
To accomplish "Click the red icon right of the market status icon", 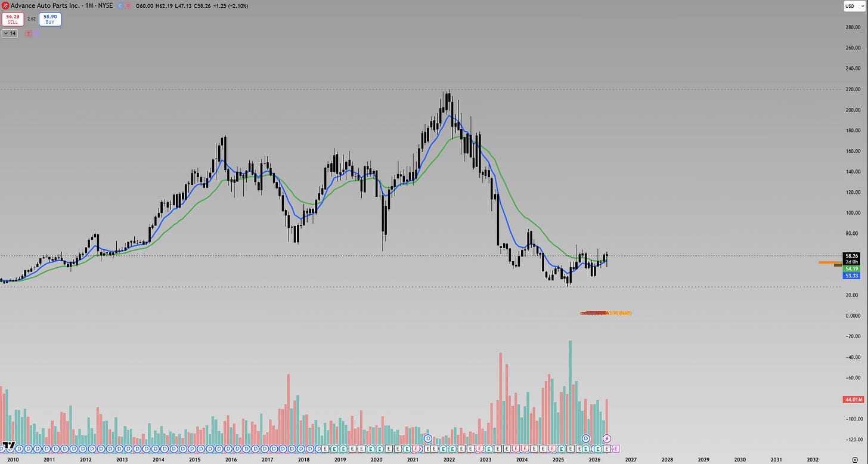I will pos(128,5).
